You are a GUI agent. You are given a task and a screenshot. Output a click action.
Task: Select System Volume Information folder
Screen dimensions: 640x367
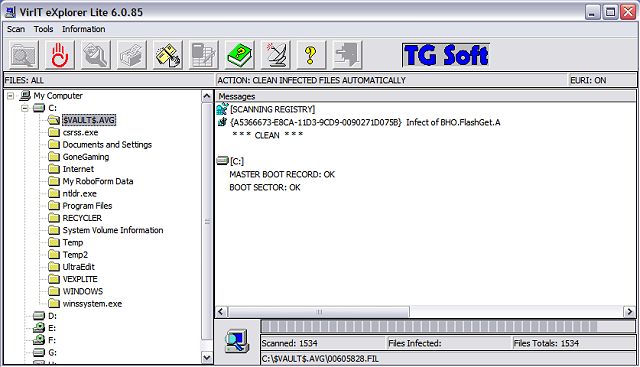pos(113,230)
